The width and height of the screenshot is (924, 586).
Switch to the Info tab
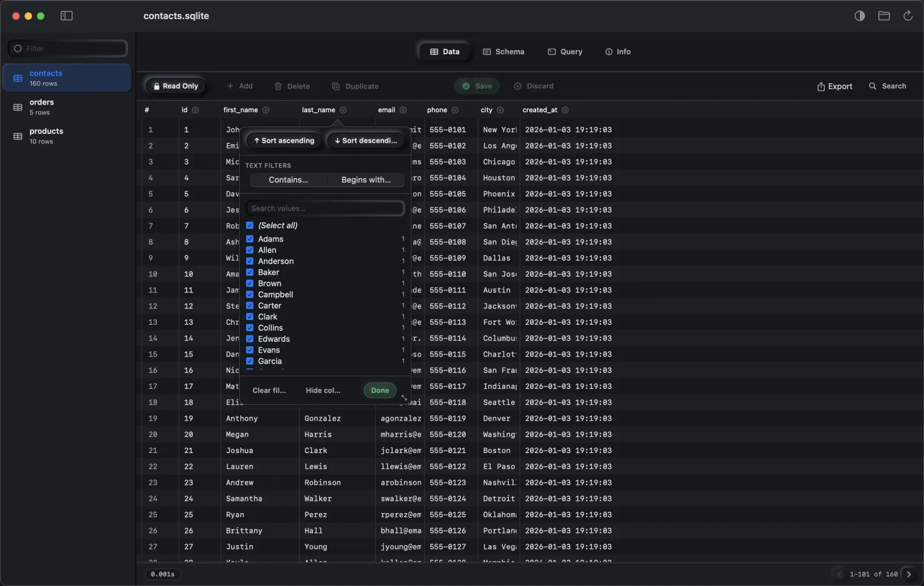coord(617,51)
